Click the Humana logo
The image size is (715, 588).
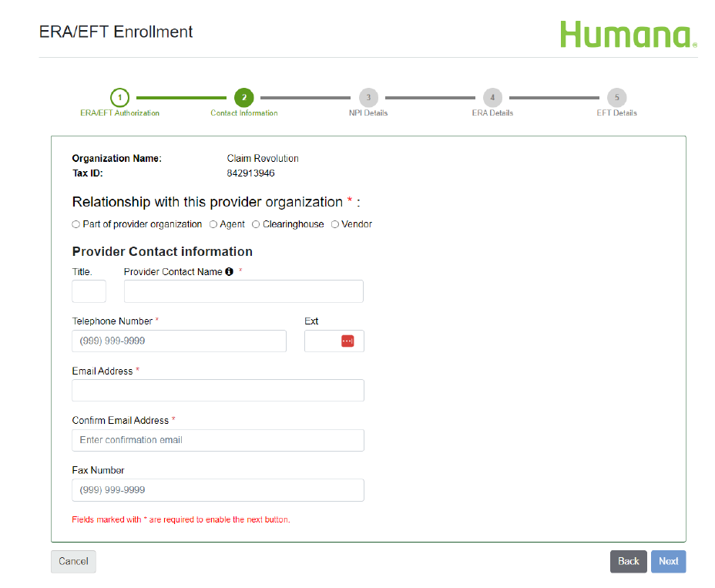[x=626, y=34]
